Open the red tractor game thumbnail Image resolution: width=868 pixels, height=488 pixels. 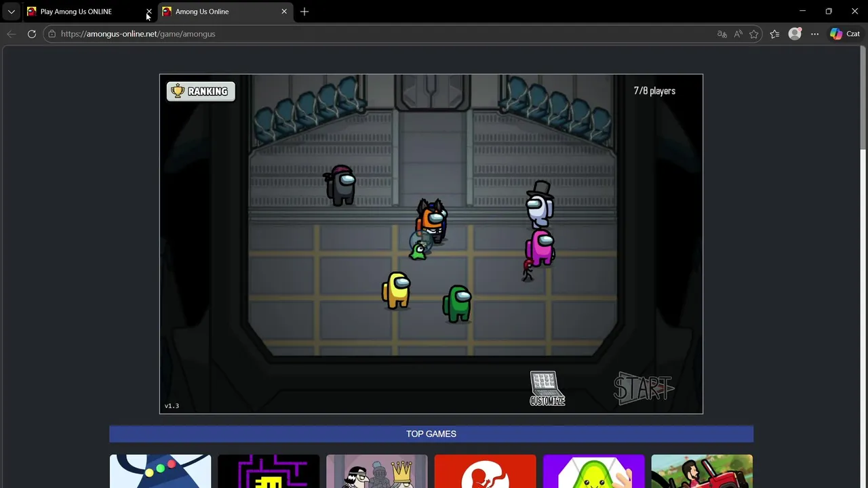point(702,471)
